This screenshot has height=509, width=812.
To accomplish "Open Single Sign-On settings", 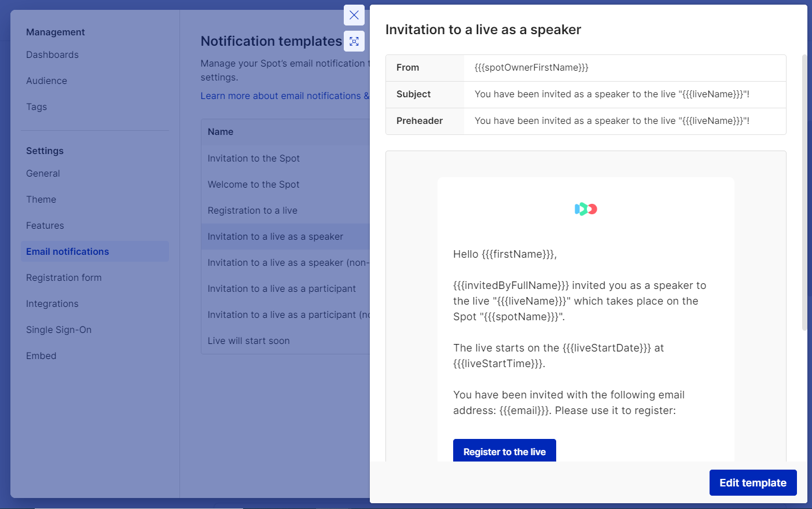I will pos(58,330).
